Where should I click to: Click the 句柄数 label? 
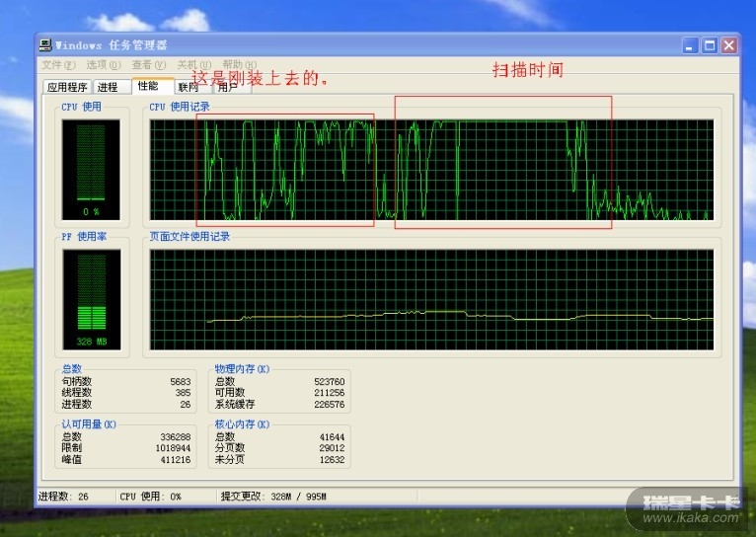pos(76,381)
